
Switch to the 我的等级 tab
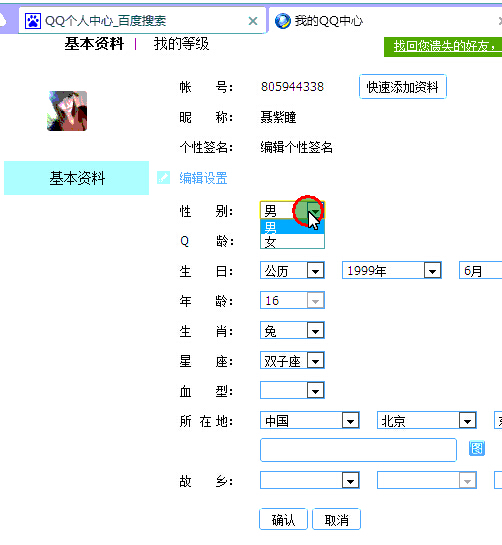pos(181,44)
